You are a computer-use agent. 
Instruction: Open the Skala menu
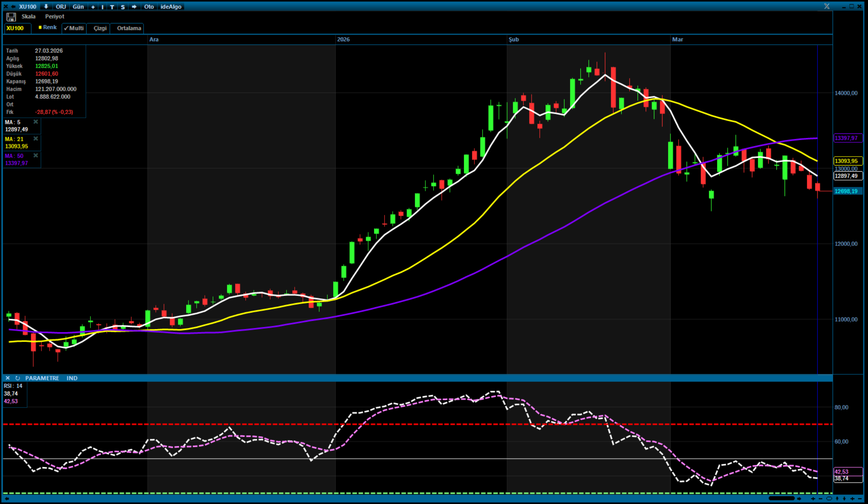pos(28,17)
